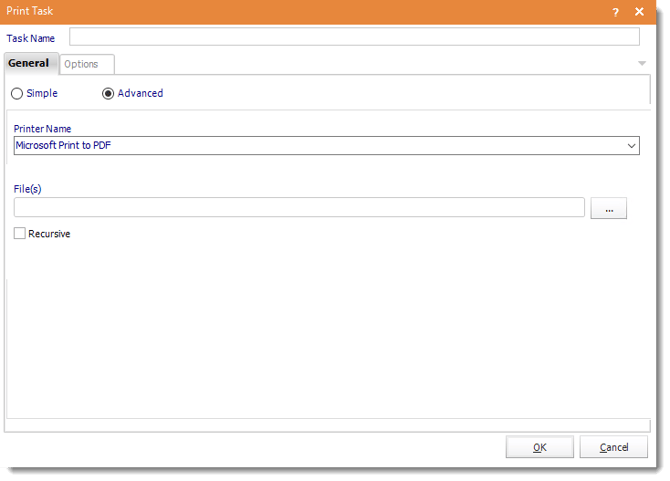Click the browse ellipsis button for files
Image resolution: width=670 pixels, height=481 pixels.
coord(608,208)
